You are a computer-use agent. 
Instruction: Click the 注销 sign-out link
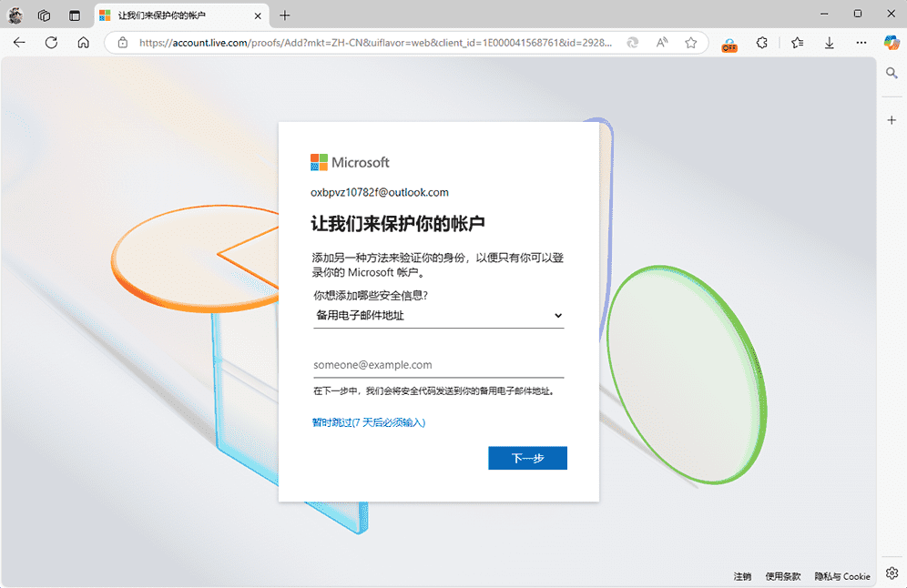tap(742, 576)
